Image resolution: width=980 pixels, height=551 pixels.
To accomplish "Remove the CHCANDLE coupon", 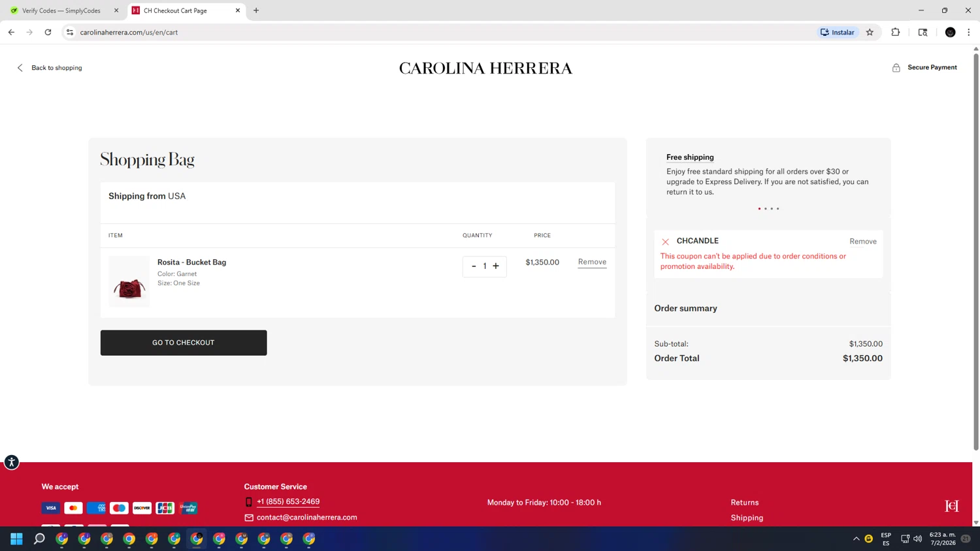I will 862,242.
